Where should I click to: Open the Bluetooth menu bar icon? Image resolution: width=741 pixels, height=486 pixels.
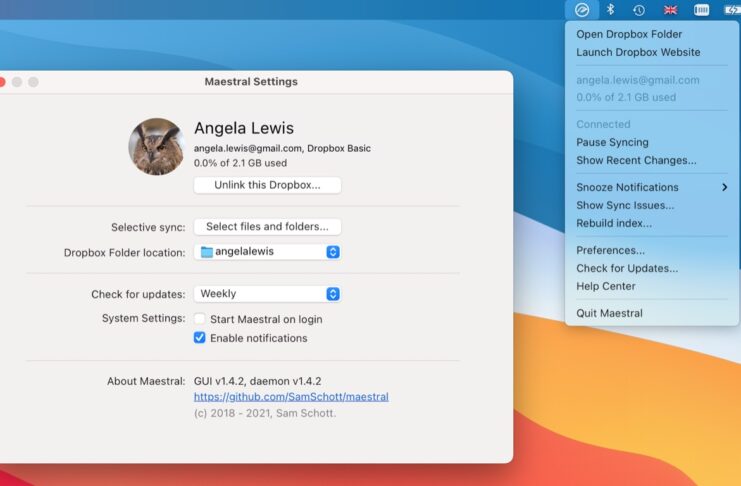(x=611, y=9)
